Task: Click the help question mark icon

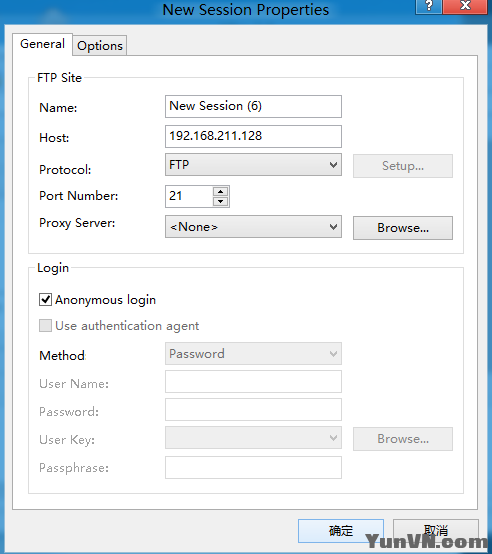Action: [x=429, y=6]
